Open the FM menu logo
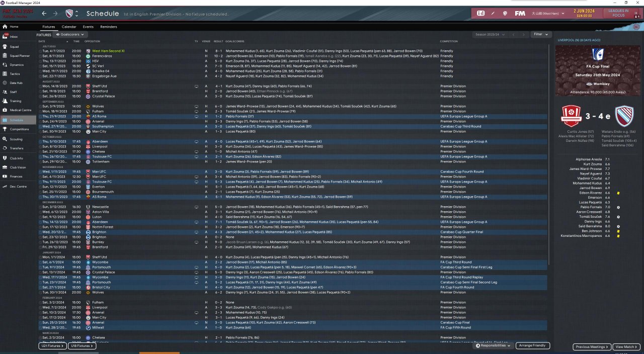Viewport: 644px width, 354px height. [x=520, y=13]
